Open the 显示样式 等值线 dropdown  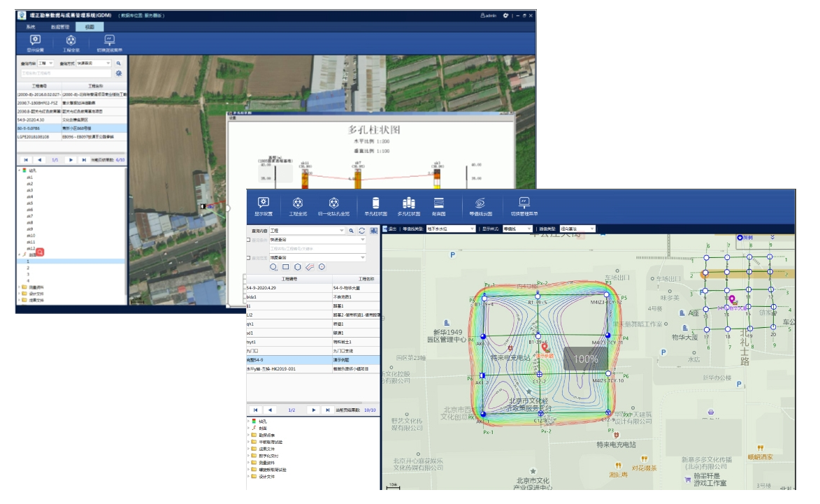point(518,229)
